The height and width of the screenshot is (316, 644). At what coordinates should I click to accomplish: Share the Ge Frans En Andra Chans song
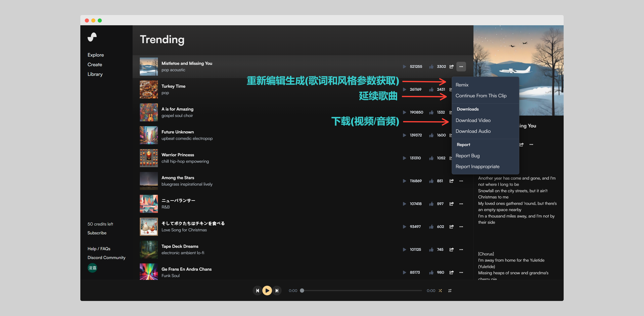coord(452,272)
